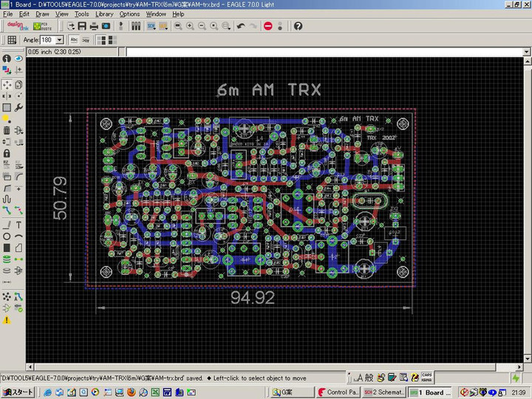
Task: Click the Design Link button
Action: coord(18,26)
